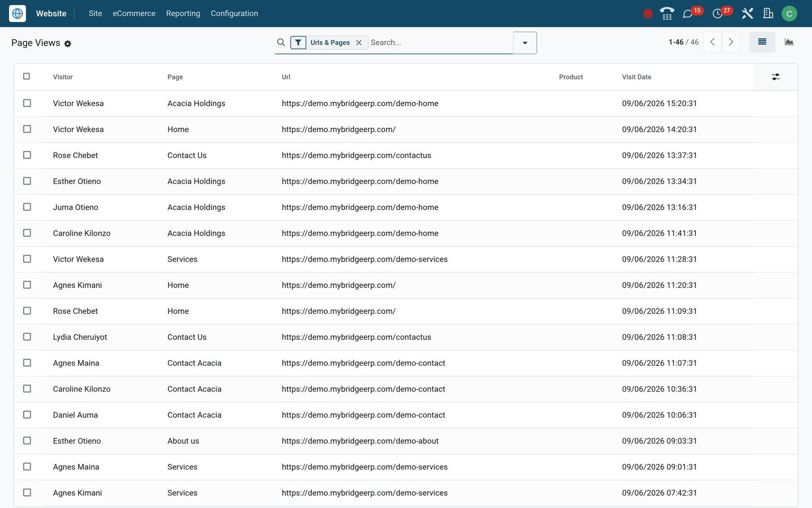The height and width of the screenshot is (508, 812).
Task: Check Caroline Kilonzo 11:41:31 row checkbox
Action: click(27, 233)
